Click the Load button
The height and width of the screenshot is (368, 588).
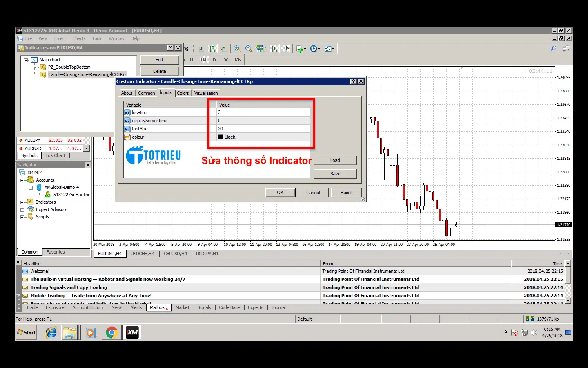(x=335, y=160)
